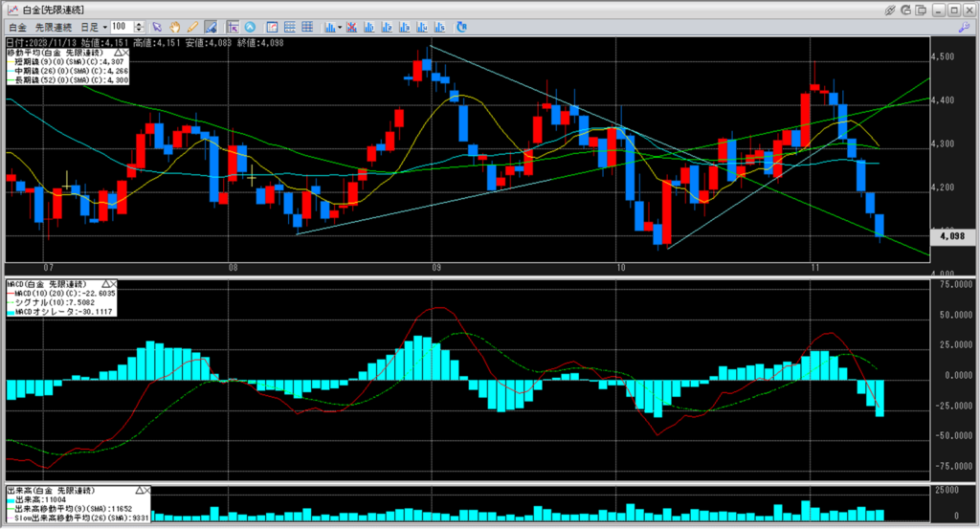The width and height of the screenshot is (980, 529).
Task: Load chart template 3 icon
Action: pos(405,28)
